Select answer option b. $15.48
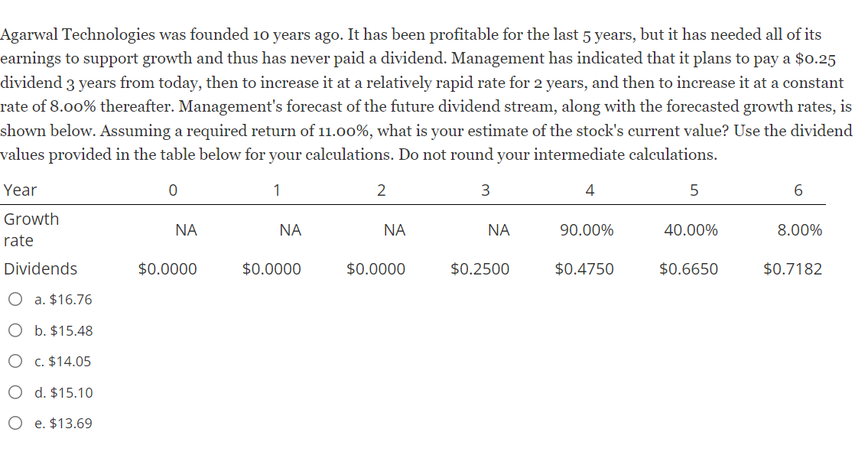 (x=15, y=330)
